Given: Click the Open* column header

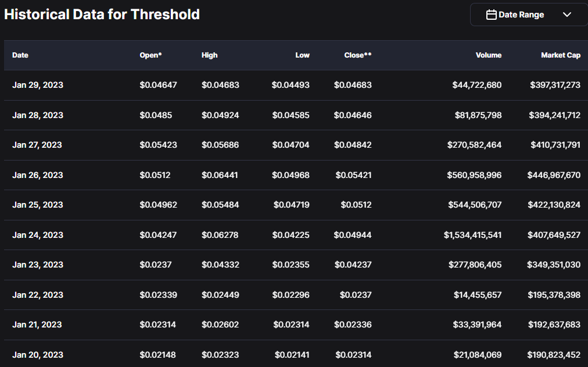Looking at the screenshot, I should click(x=150, y=55).
